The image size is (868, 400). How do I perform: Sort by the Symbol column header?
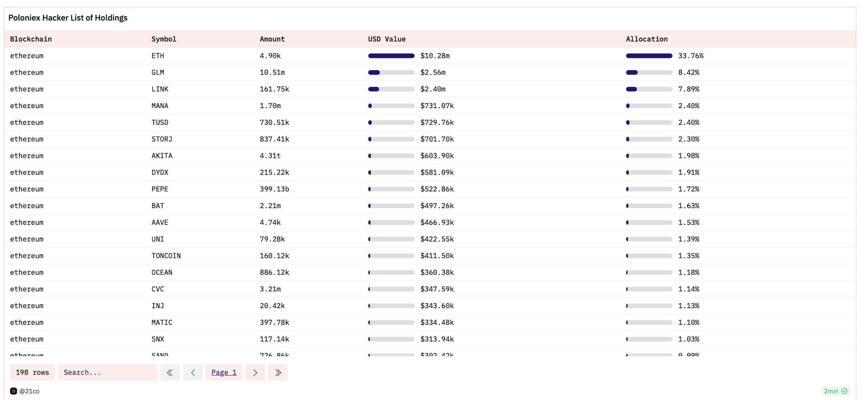(164, 39)
